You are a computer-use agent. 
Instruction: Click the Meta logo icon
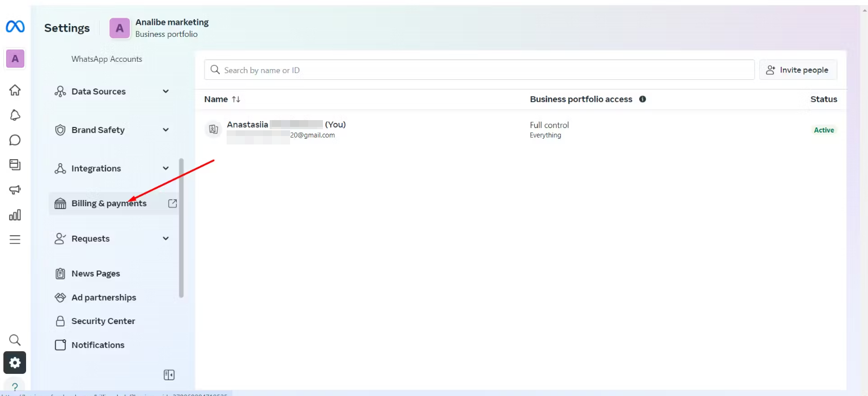tap(15, 27)
